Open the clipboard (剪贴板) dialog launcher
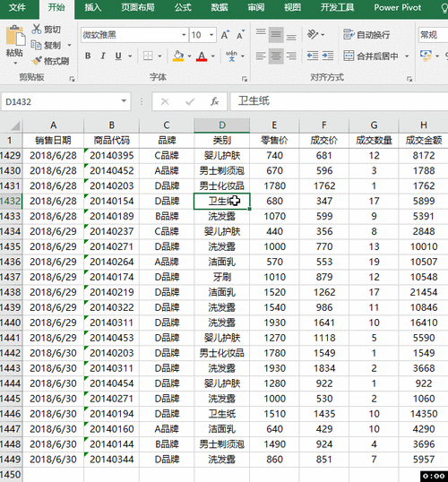Viewport: 448px width, 482px height. (x=72, y=79)
